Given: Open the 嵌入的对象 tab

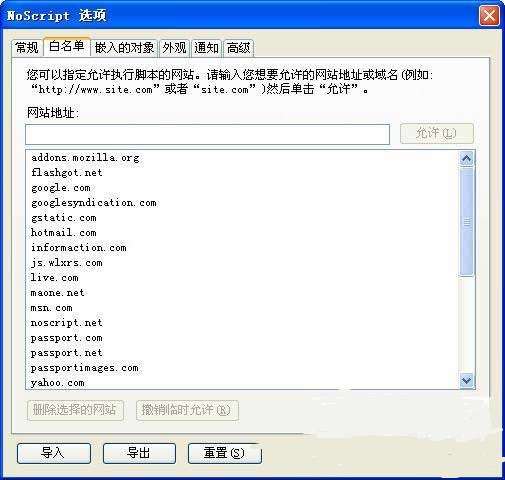Looking at the screenshot, I should 124,48.
